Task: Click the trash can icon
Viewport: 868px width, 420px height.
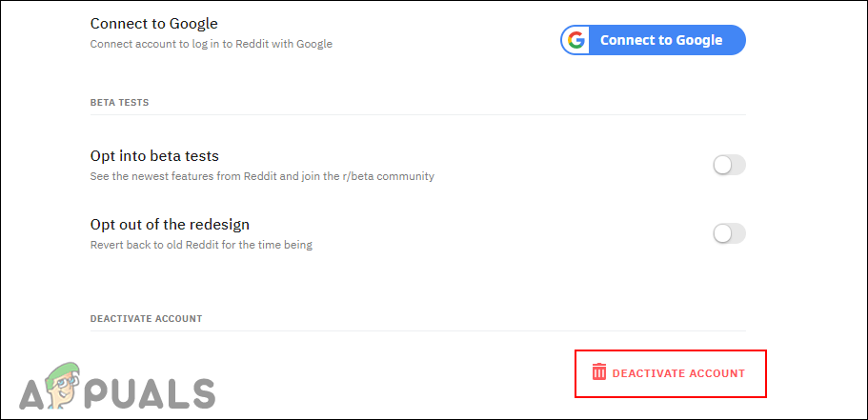Action: tap(598, 372)
